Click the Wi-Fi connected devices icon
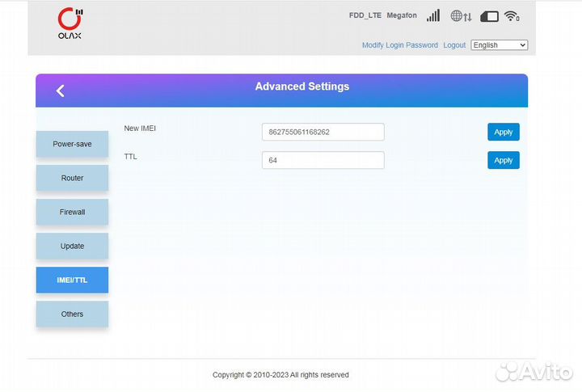 [x=511, y=16]
